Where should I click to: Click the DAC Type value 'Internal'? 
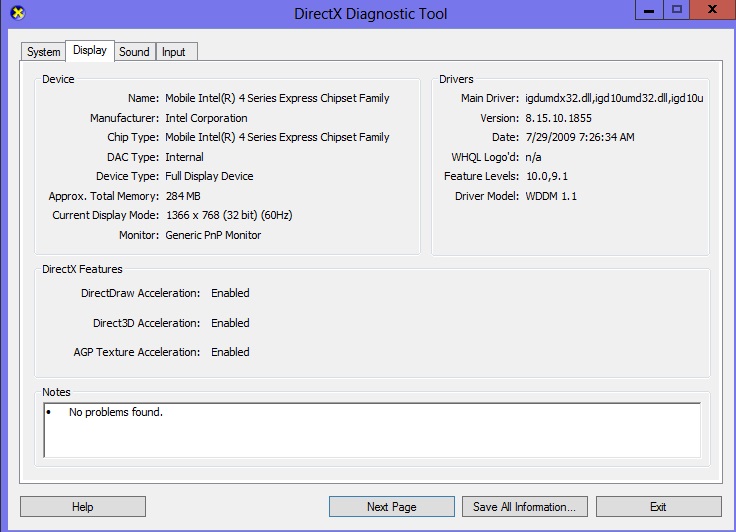[x=184, y=157]
